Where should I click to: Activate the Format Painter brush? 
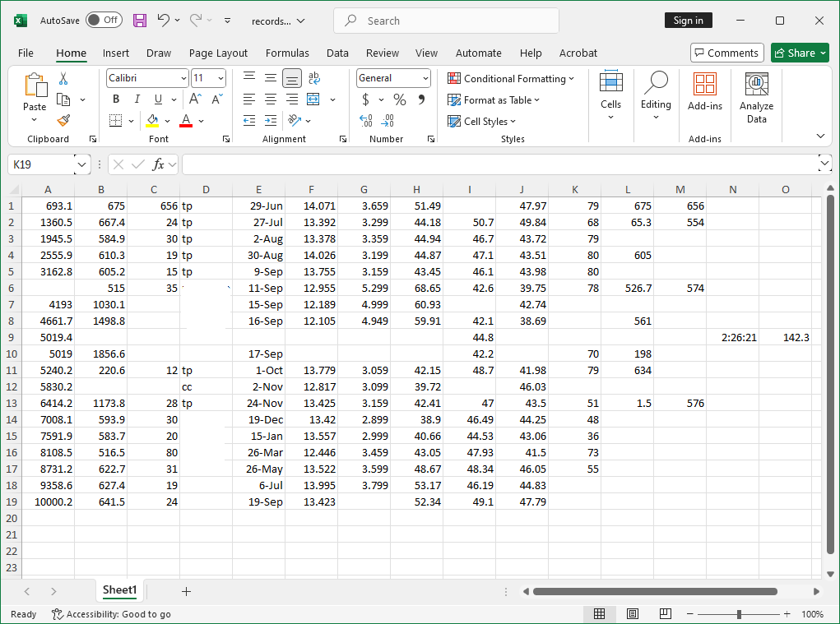tap(63, 120)
